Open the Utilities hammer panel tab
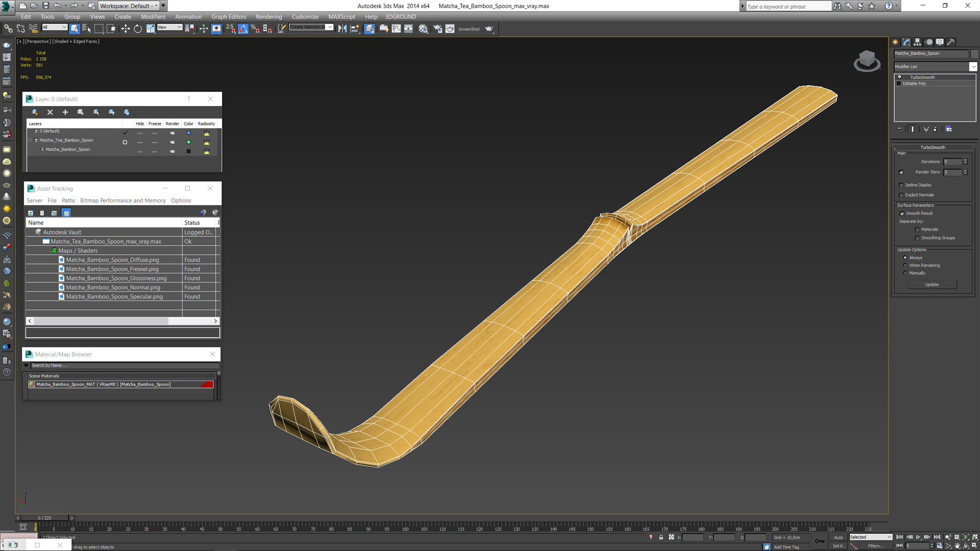This screenshot has width=980, height=551. click(x=950, y=42)
